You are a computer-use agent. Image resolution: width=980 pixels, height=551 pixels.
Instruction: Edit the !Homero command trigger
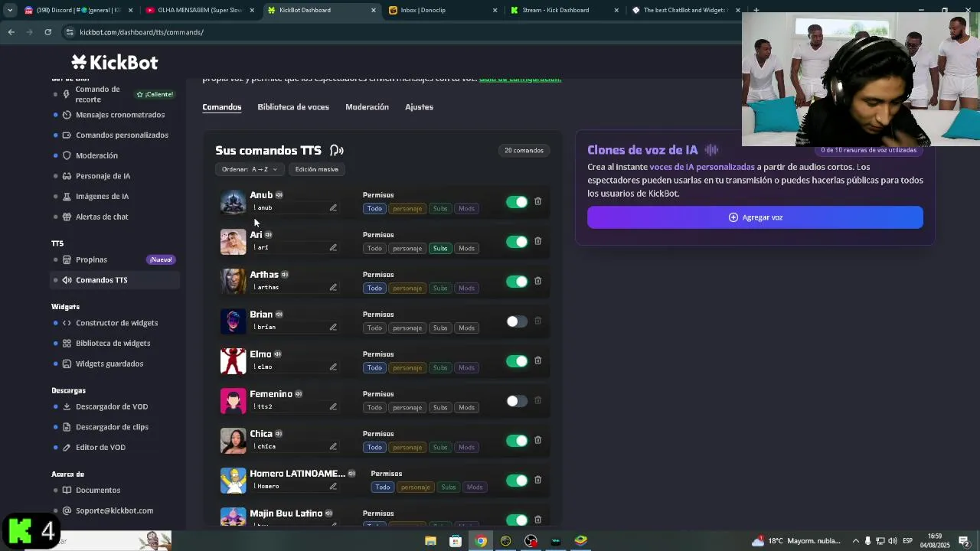point(333,487)
